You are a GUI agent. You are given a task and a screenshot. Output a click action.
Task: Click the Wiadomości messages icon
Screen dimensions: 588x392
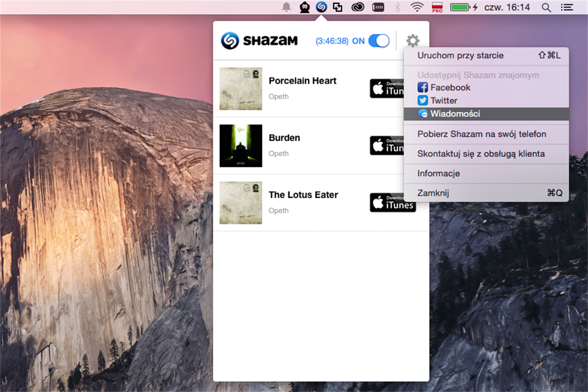tap(422, 114)
